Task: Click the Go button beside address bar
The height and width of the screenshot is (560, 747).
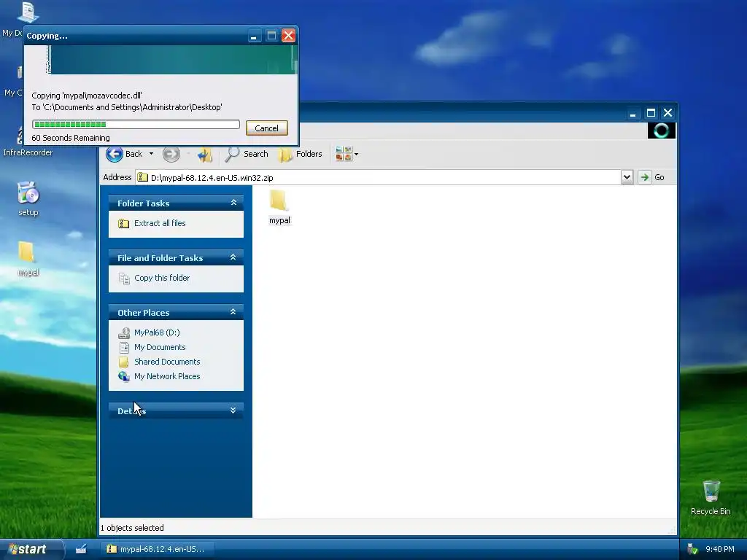Action: click(651, 177)
